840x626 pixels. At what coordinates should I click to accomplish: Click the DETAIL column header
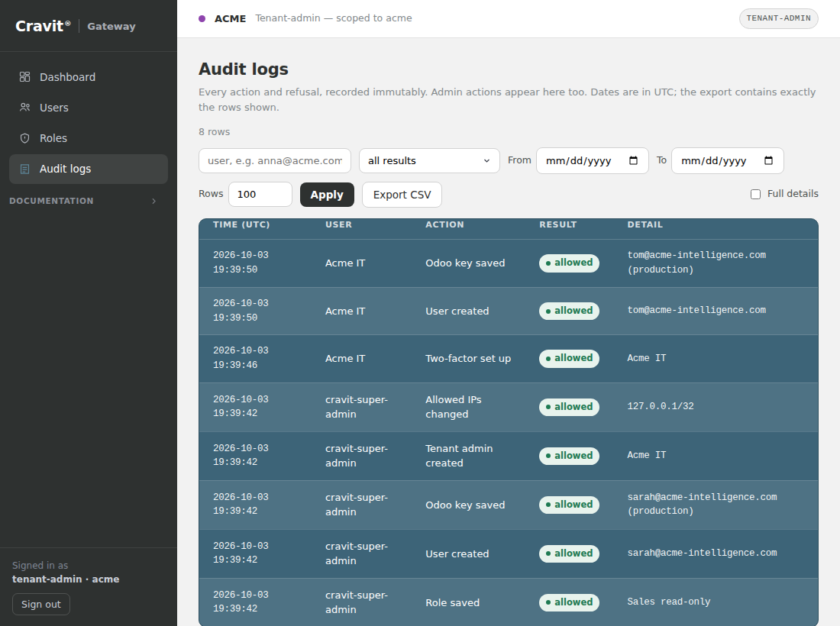(645, 225)
